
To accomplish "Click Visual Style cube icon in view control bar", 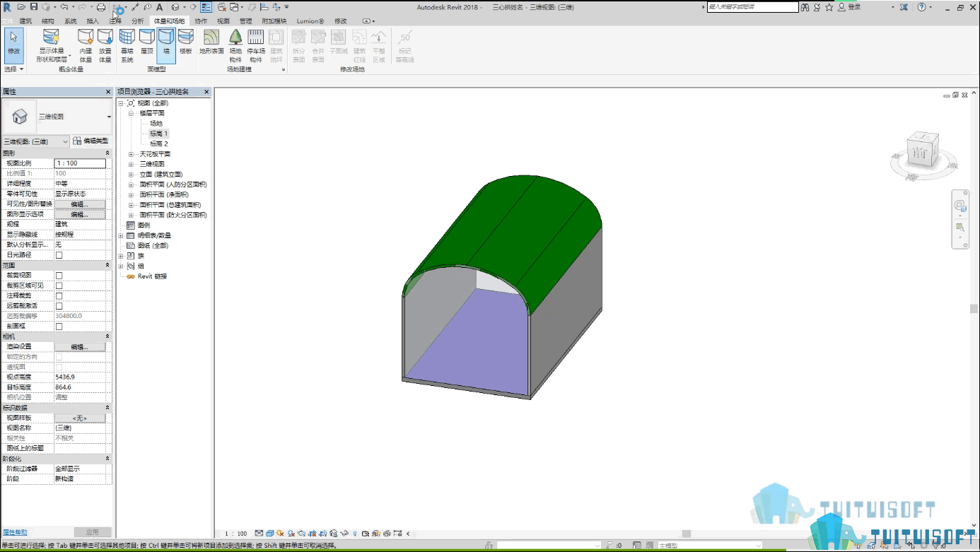I will [270, 534].
